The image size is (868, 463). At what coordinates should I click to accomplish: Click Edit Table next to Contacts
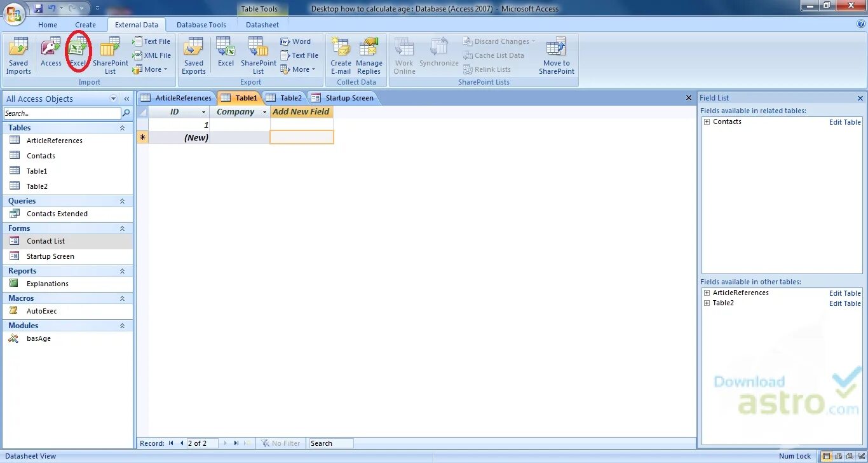tap(845, 122)
